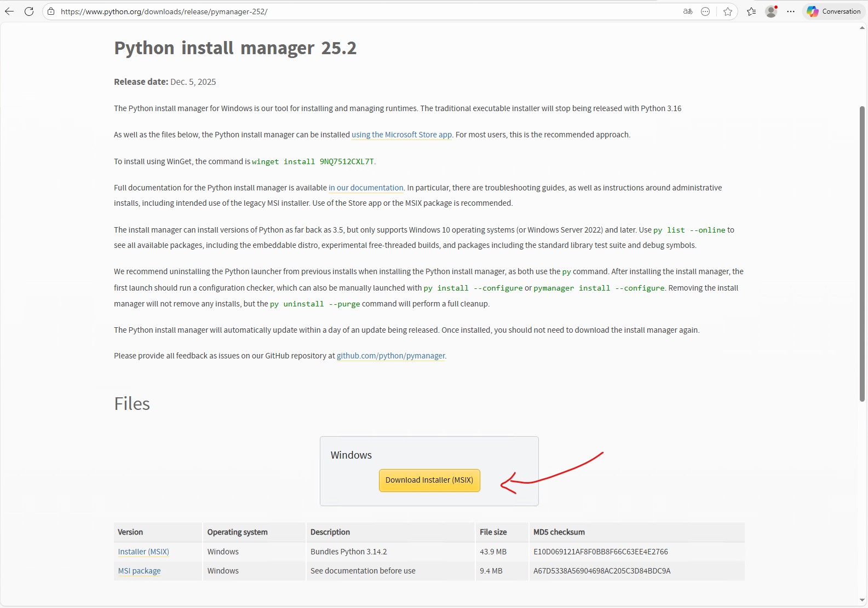The width and height of the screenshot is (868, 608).
Task: Open the translate page icon
Action: tap(688, 11)
